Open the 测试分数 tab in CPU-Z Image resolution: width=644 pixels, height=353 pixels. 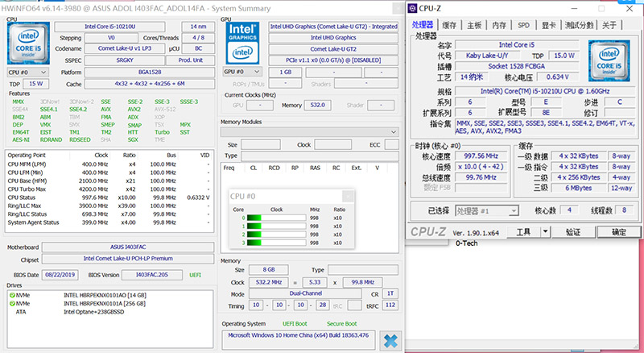[x=579, y=25]
